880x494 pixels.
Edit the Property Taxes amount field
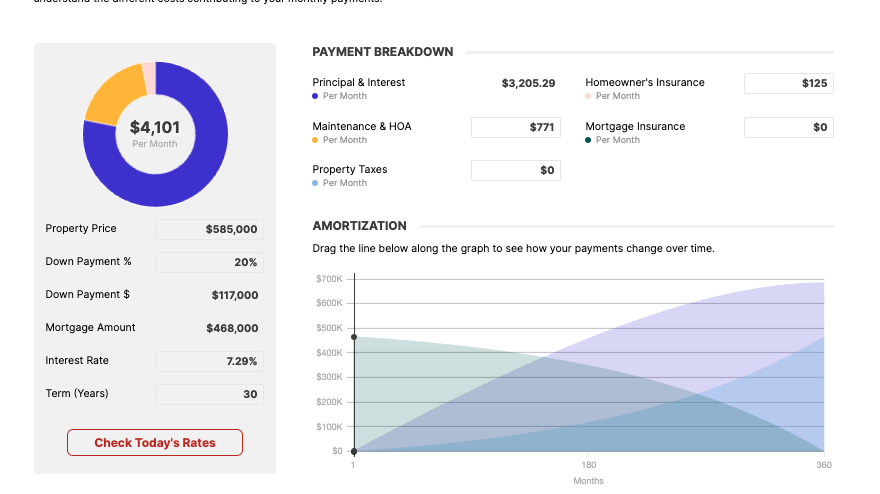coord(516,170)
